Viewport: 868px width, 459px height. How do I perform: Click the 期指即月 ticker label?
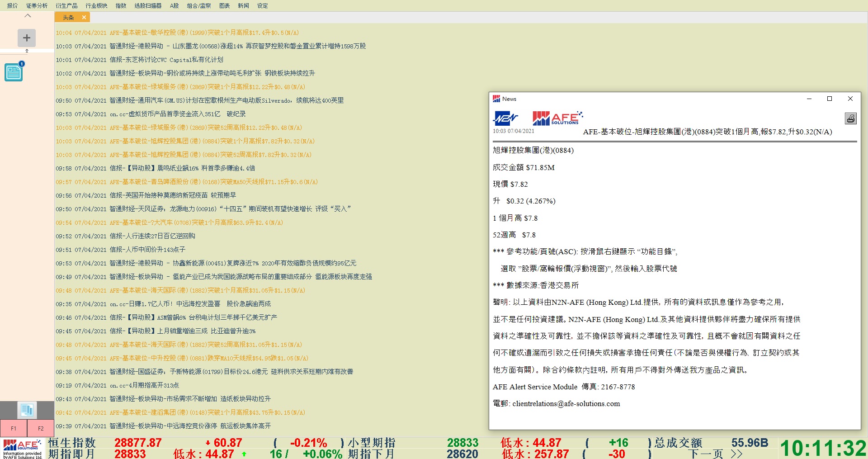pos(72,454)
